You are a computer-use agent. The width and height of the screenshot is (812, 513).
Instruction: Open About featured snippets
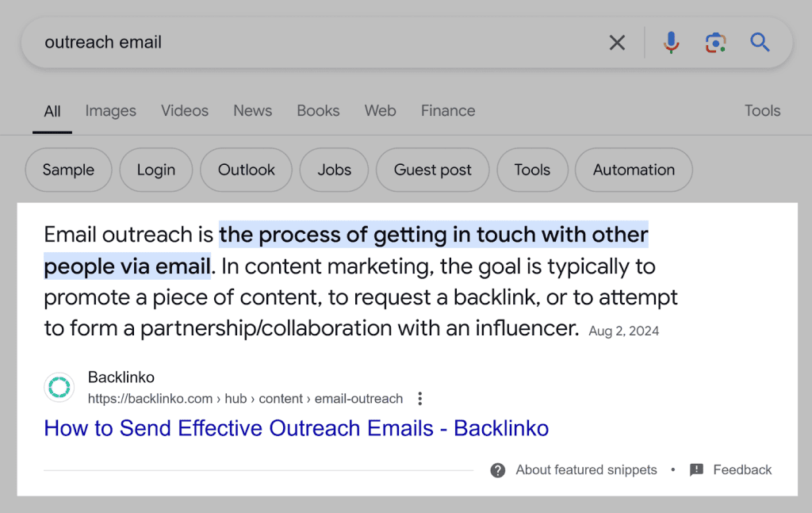coord(586,470)
